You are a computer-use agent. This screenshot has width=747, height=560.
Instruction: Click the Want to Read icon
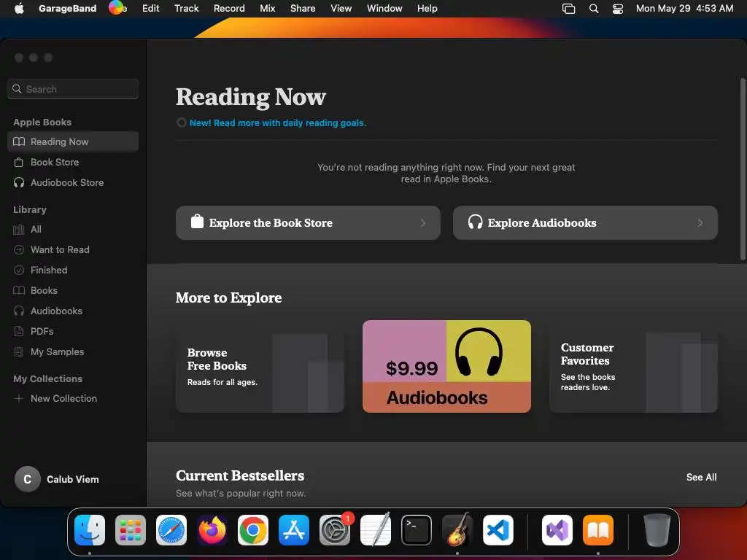18,249
